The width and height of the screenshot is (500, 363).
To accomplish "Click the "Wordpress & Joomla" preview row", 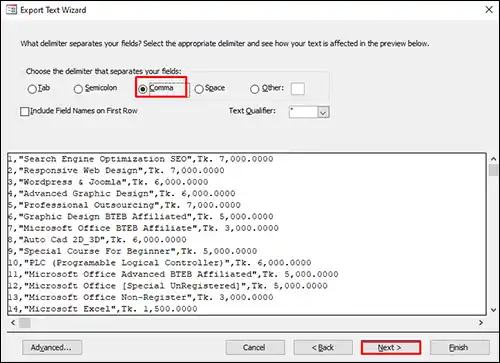I will point(247,182).
